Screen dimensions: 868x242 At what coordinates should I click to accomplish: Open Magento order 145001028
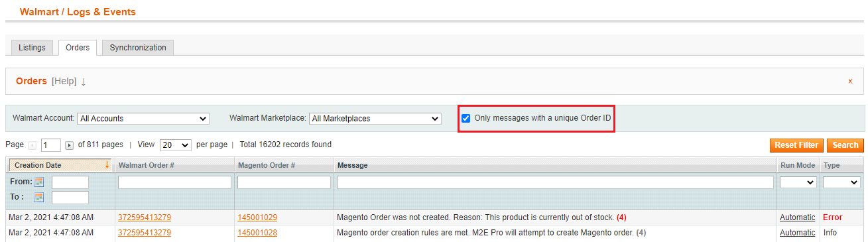(x=257, y=233)
